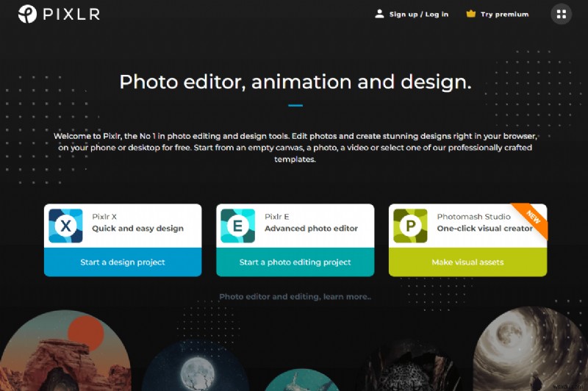Click the Pixlr X app icon
This screenshot has height=391, width=588.
(65, 226)
